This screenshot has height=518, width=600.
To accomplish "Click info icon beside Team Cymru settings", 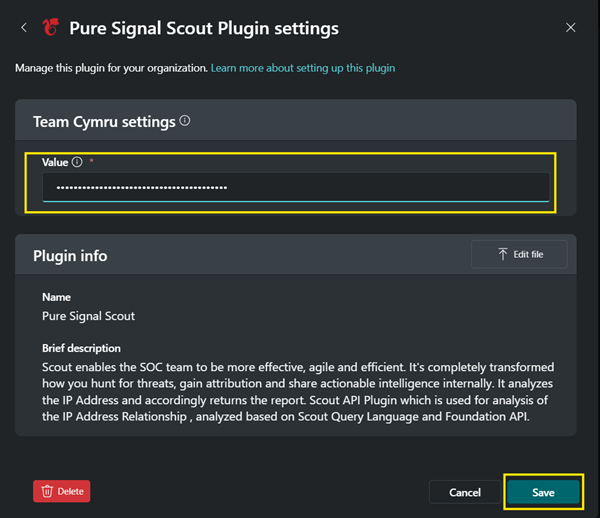I will click(x=185, y=121).
